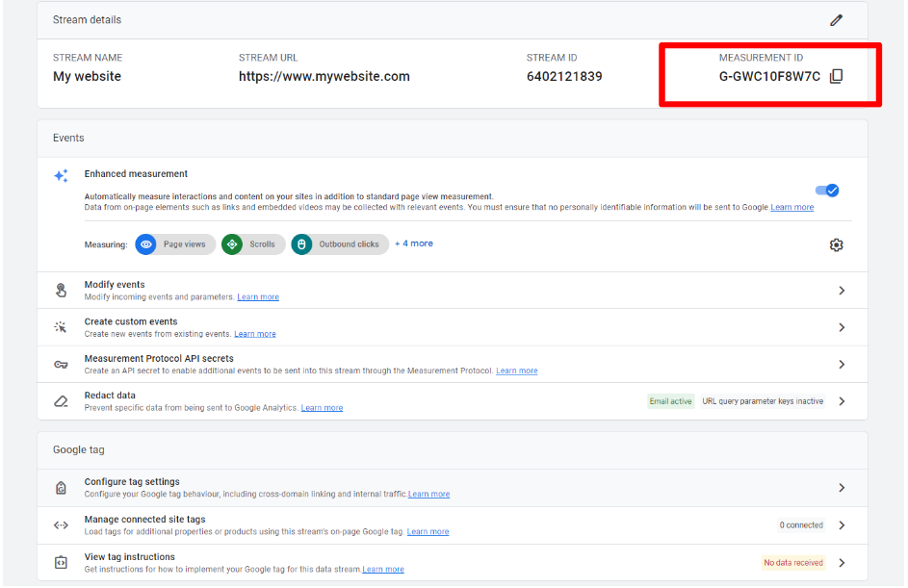Click the Create custom events cursor icon
Image resolution: width=908 pixels, height=588 pixels.
(62, 327)
